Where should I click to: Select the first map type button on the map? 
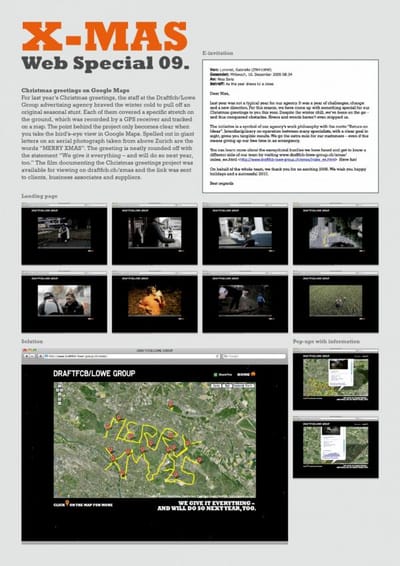(x=216, y=386)
